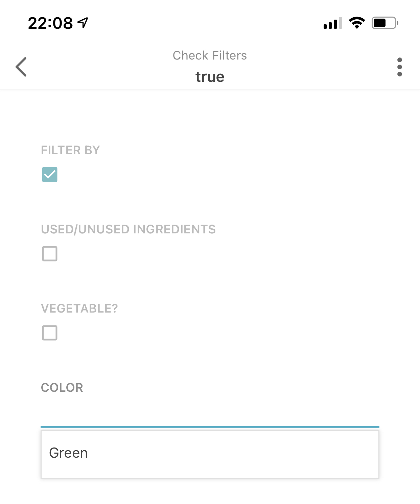The image size is (420, 504).
Task: Tap the 22:08 clock in status bar
Action: click(x=50, y=23)
